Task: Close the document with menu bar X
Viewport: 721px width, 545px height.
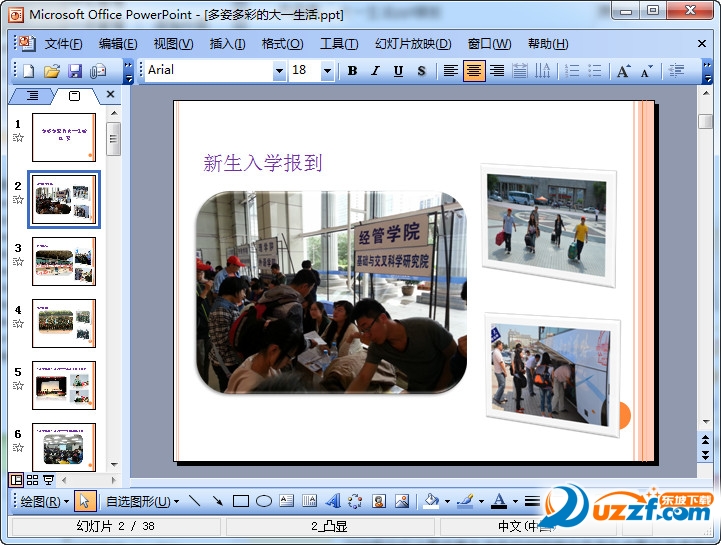Action: tap(702, 44)
